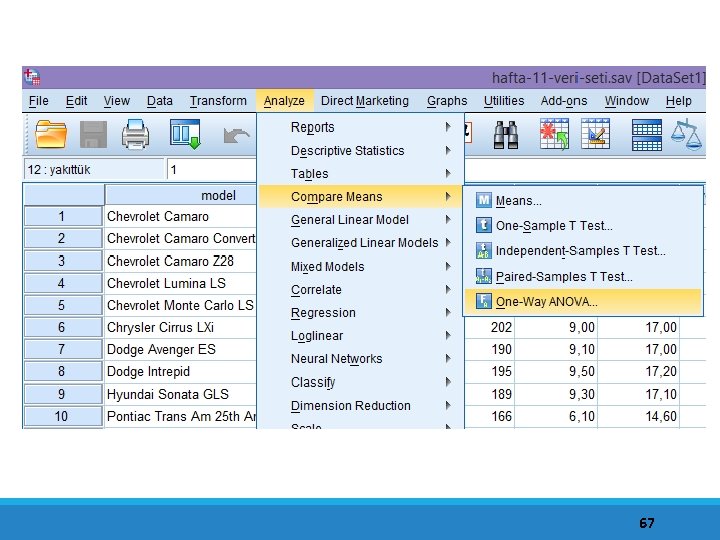The image size is (720, 540).
Task: Choose One-Way ANOVA...
Action: coord(583,302)
